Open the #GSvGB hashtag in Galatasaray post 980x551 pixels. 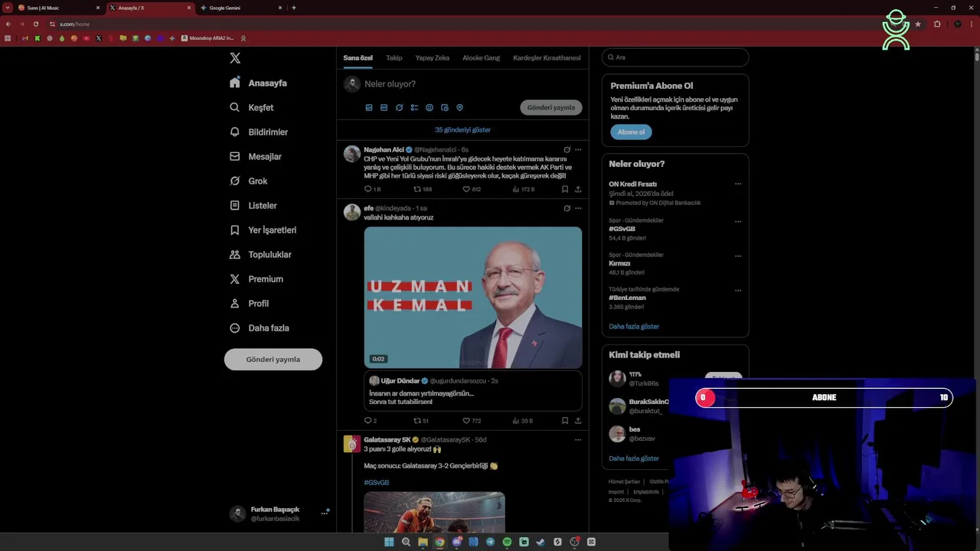point(376,483)
